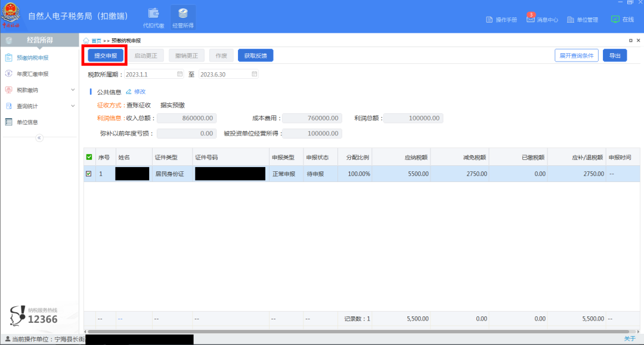Open the start date 2023.1.1 calendar picker
Viewport: 644px width, 345px height.
click(x=179, y=75)
